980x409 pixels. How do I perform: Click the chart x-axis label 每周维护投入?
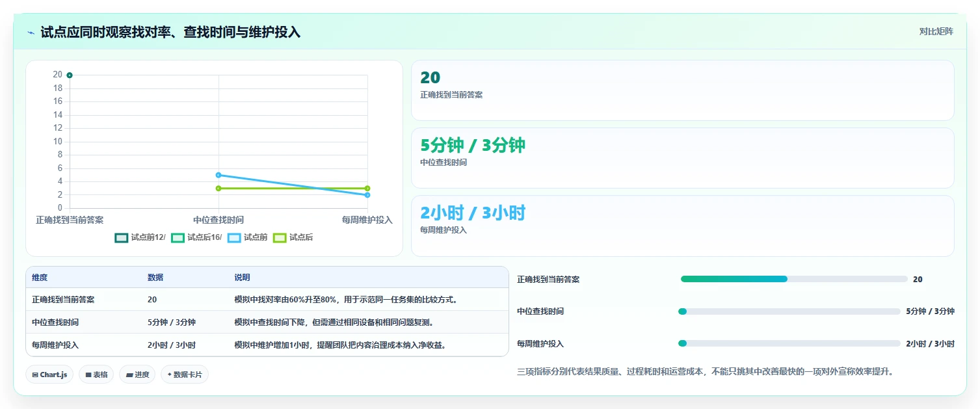click(367, 220)
